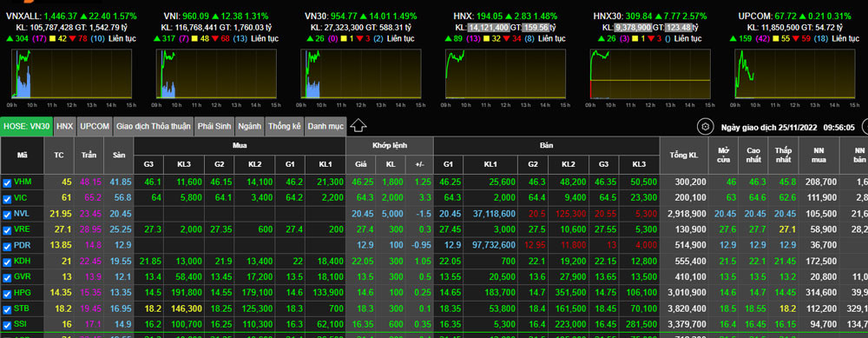This screenshot has height=338, width=868.
Task: Open the VNXALL index mini chart
Action: [x=72, y=74]
